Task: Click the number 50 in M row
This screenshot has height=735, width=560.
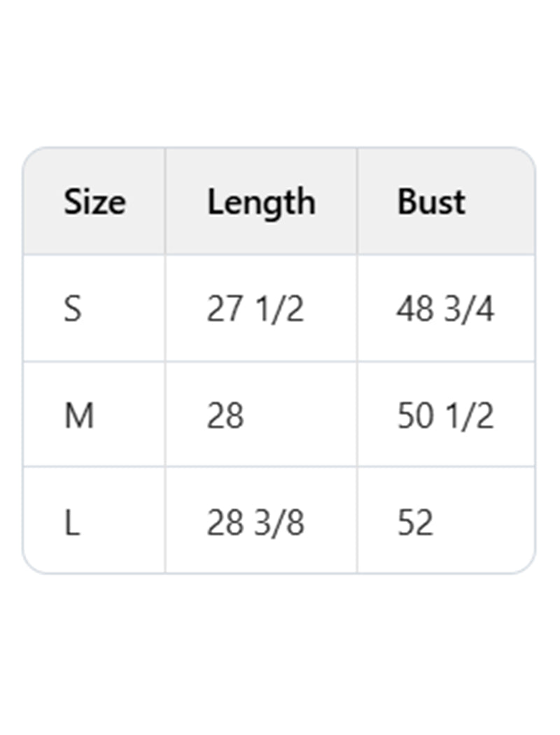Action: click(x=414, y=416)
